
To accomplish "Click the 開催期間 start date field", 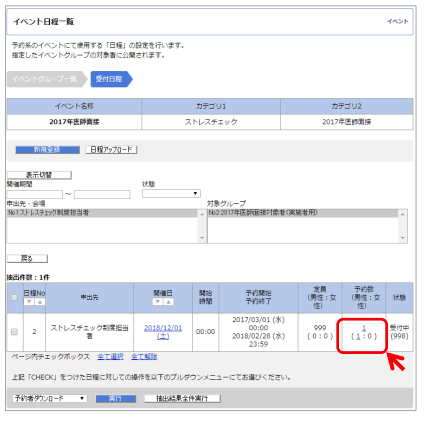I will 35,194.
